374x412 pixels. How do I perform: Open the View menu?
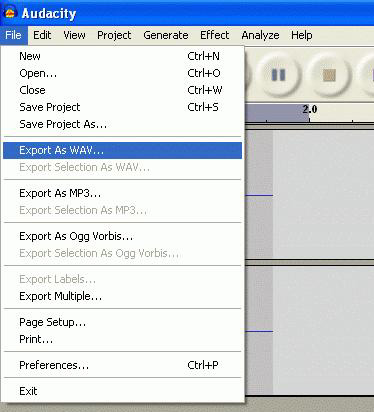coord(74,35)
